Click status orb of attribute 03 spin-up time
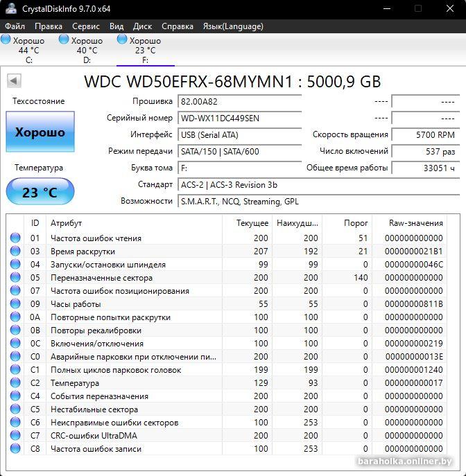Screen dimensions: 466x476 [x=15, y=251]
